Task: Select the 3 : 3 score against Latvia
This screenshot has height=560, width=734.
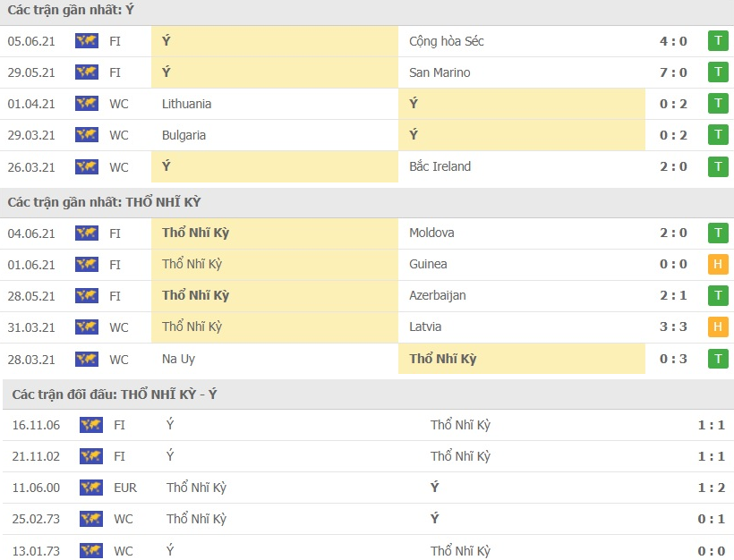Action: pos(673,327)
